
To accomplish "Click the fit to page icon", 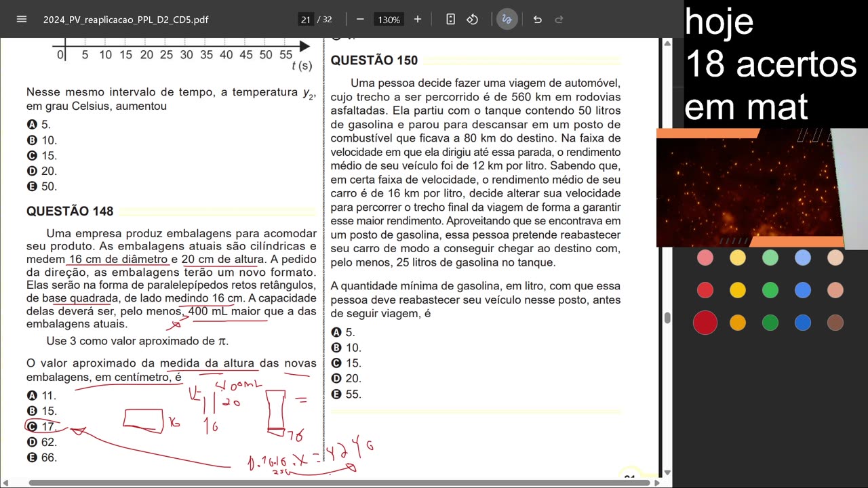I will pos(451,19).
